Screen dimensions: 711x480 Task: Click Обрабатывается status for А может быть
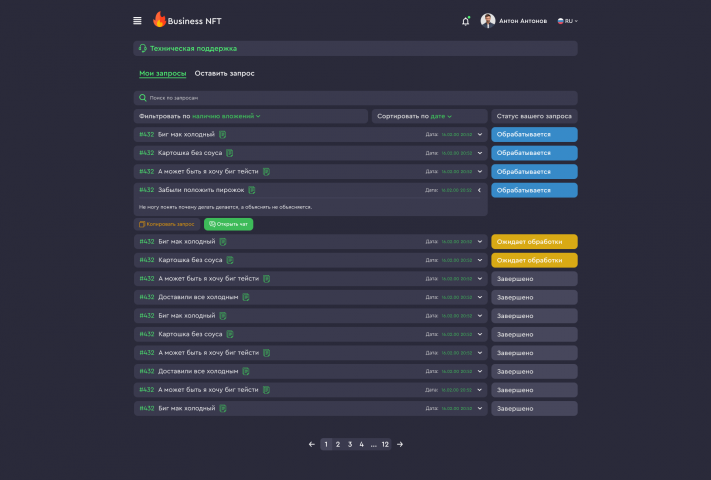point(534,171)
